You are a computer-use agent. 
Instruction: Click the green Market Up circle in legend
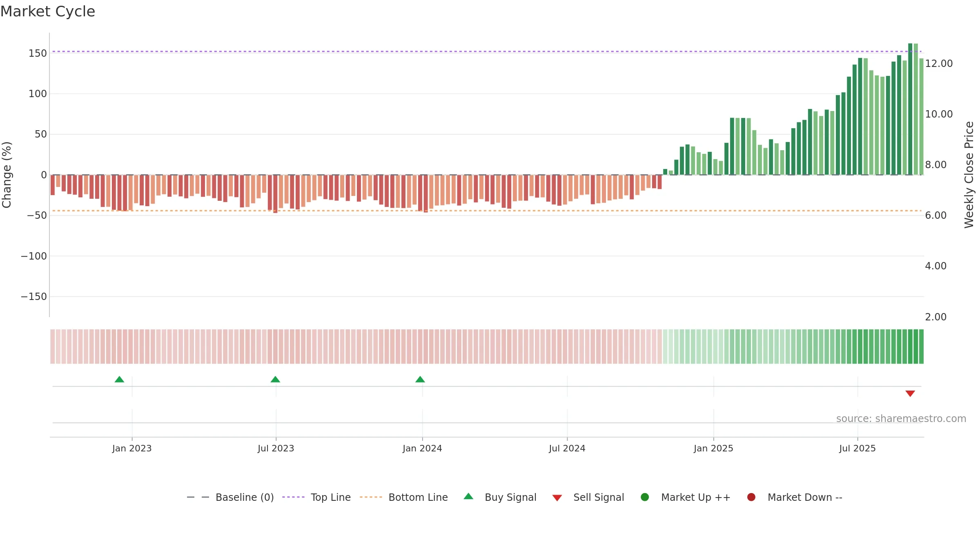[645, 497]
